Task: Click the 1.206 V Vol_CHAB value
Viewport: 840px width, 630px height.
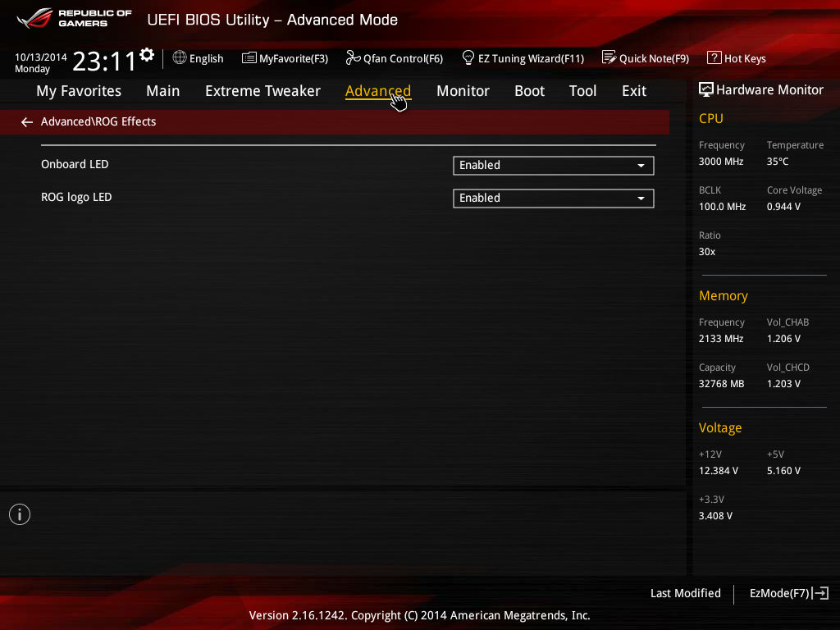Action: [783, 339]
